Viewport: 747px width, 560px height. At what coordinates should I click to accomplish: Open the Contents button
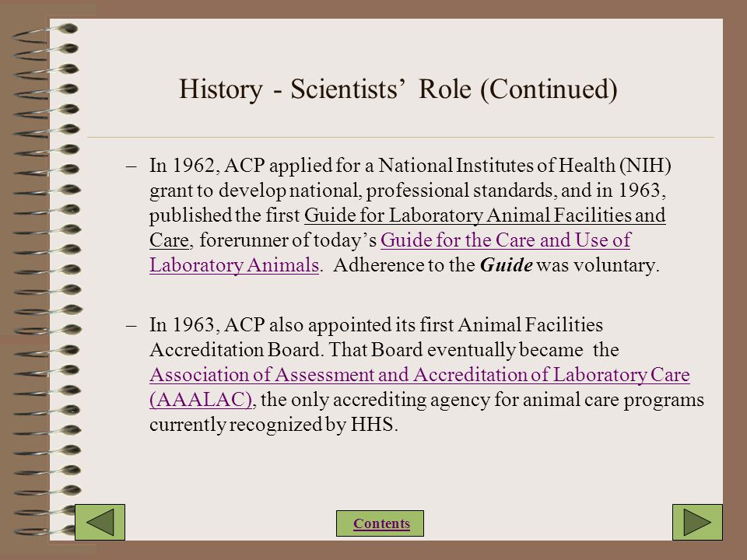pos(381,523)
